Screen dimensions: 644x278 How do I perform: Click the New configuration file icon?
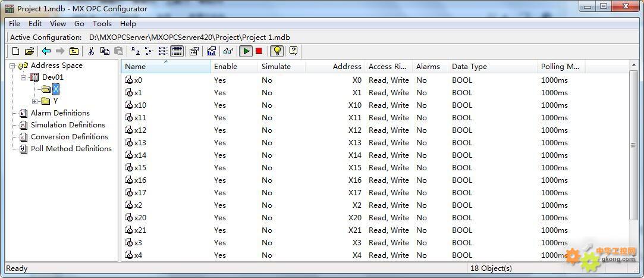pyautogui.click(x=16, y=51)
